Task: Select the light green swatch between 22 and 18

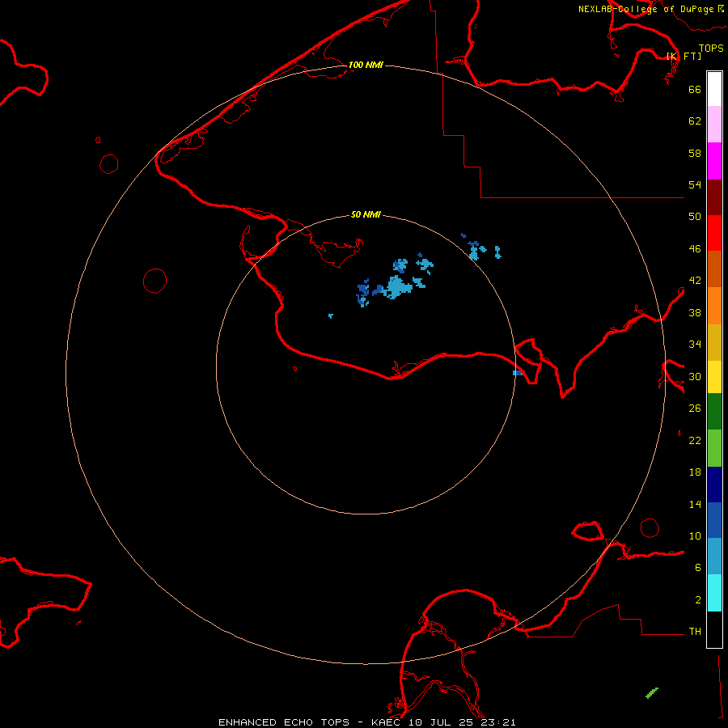Action: (x=714, y=448)
